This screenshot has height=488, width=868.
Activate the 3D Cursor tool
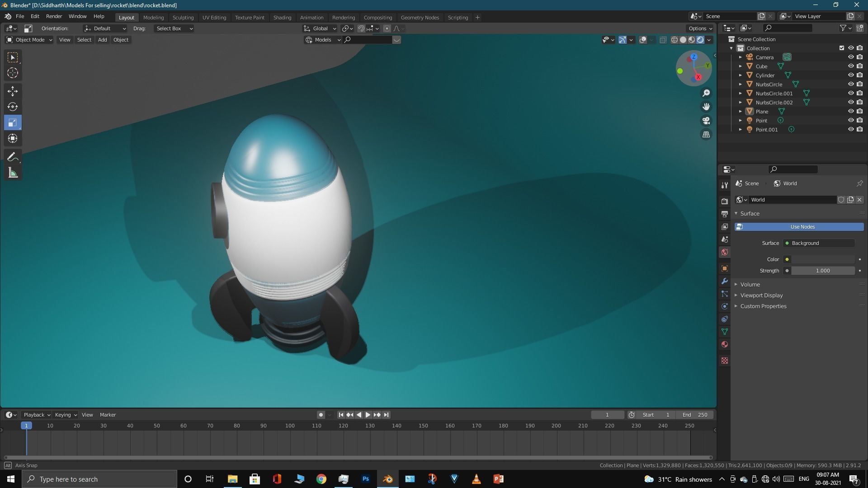coord(13,73)
